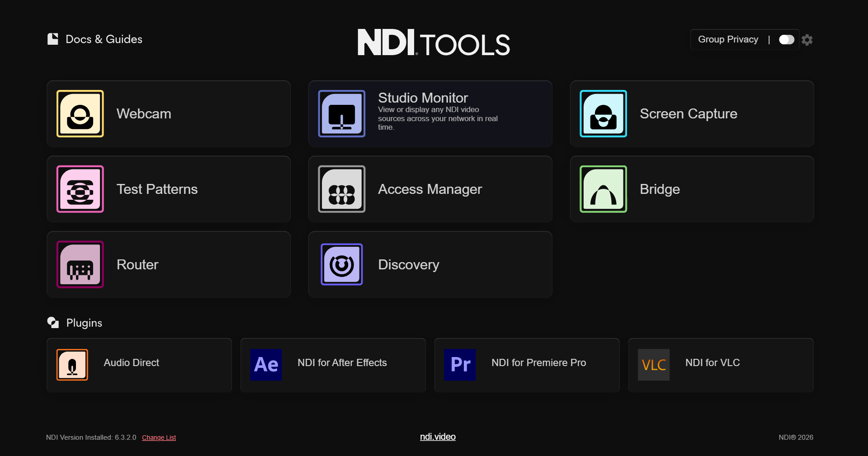Click the After Effects Ae icon
Viewport: 868px width, 456px height.
point(266,365)
